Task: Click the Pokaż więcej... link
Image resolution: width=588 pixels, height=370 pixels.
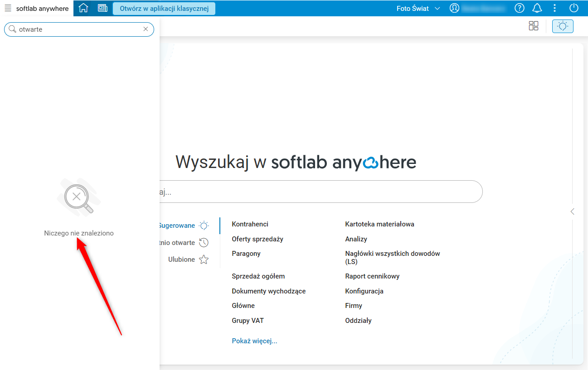Action: coord(254,341)
